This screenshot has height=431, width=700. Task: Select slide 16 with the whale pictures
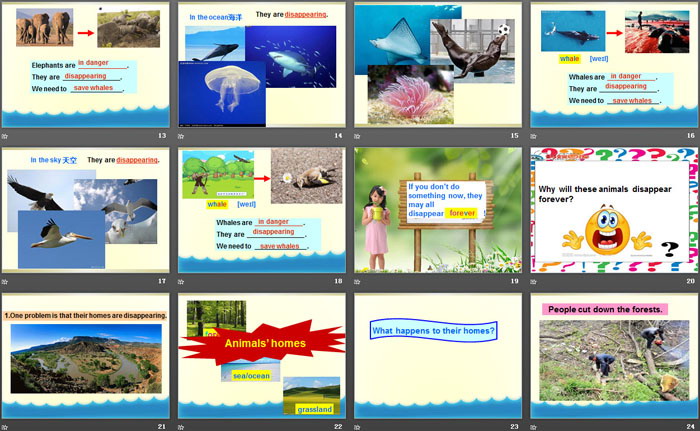click(x=614, y=65)
